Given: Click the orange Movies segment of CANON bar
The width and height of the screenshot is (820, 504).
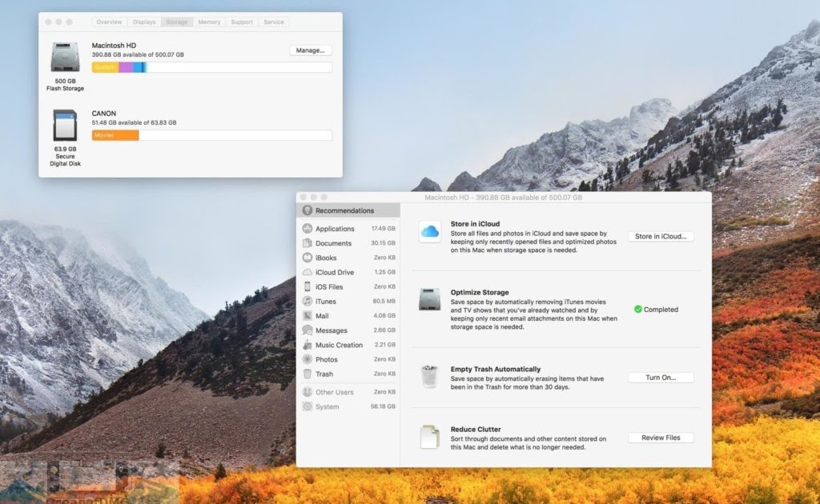Looking at the screenshot, I should coord(115,135).
